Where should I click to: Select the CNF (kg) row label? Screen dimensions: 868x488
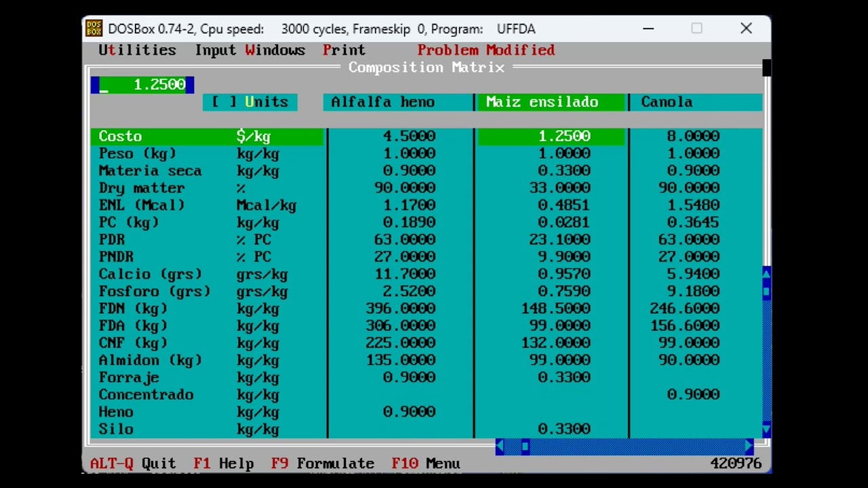point(133,343)
